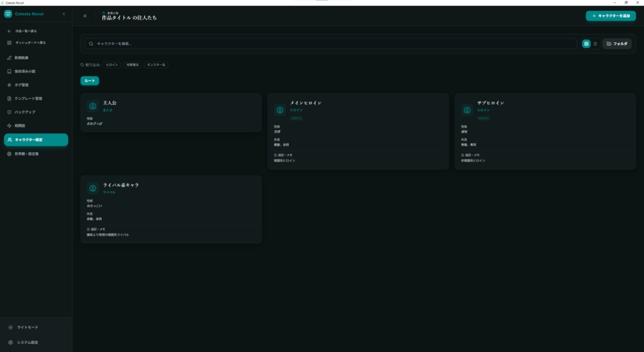644x352 pixels.
Task: Open the メインヒロイン card title
Action: click(306, 103)
